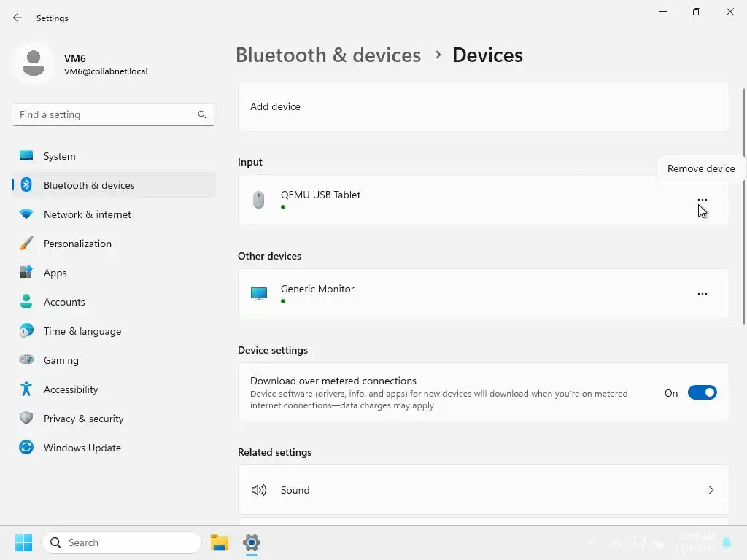
Task: Open Network & internet settings
Action: pyautogui.click(x=114, y=214)
